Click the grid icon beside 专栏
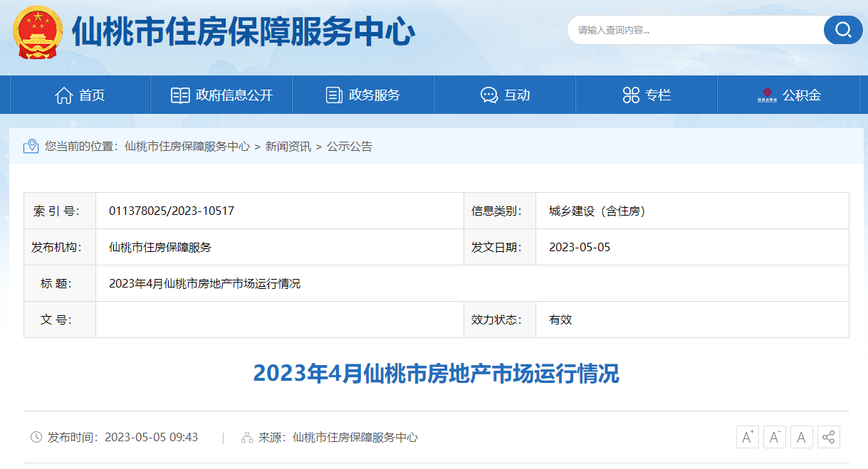Image resolution: width=868 pixels, height=469 pixels. click(x=629, y=94)
